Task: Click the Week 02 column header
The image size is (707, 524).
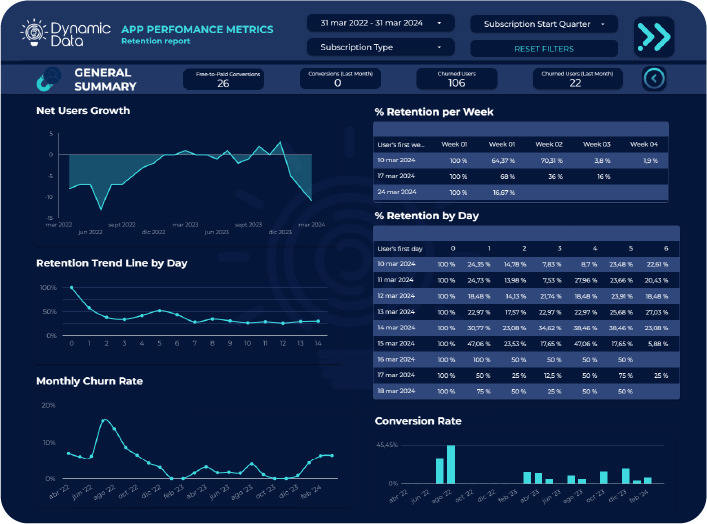Action: pyautogui.click(x=551, y=144)
